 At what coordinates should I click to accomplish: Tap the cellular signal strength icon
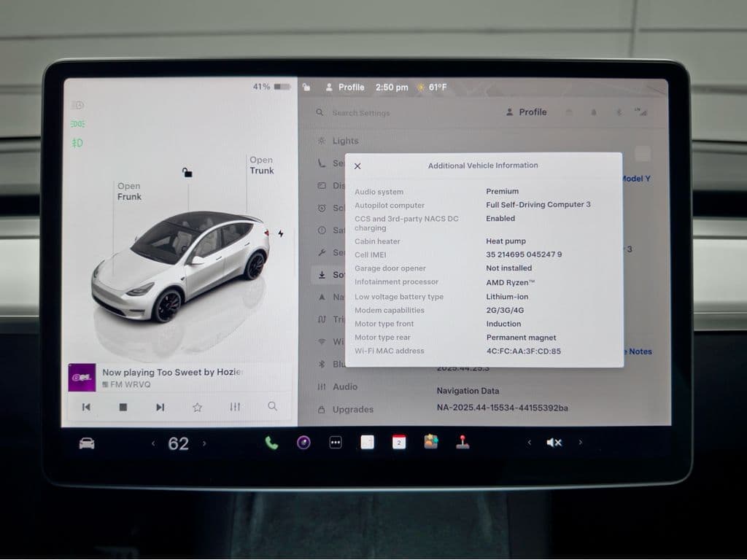pyautogui.click(x=641, y=112)
